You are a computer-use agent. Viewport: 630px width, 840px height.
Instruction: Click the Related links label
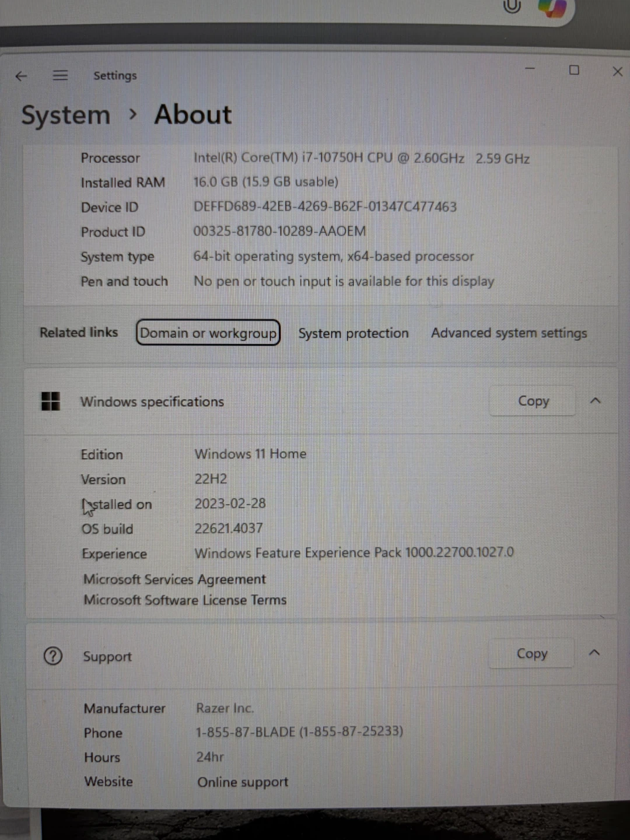point(79,332)
